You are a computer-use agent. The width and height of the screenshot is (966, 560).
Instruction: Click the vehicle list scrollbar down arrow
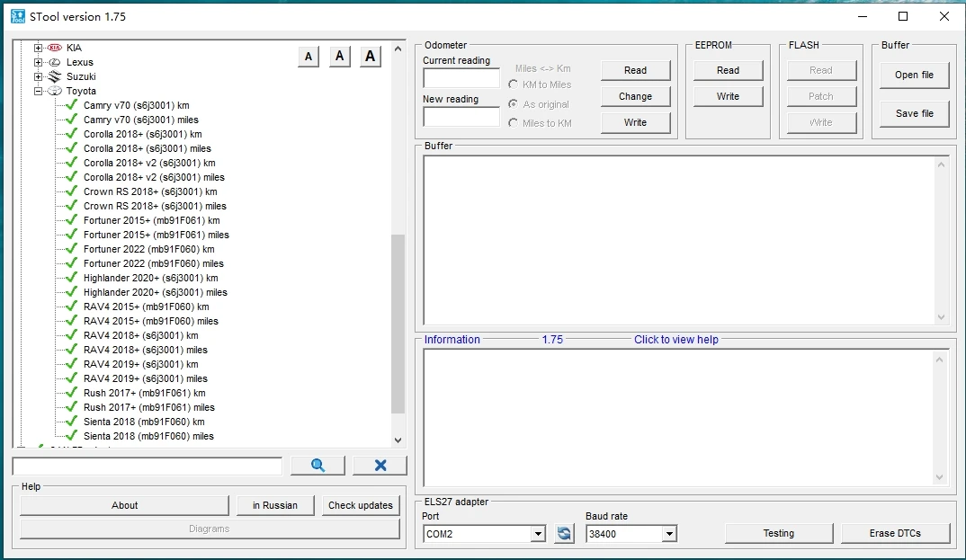point(398,440)
